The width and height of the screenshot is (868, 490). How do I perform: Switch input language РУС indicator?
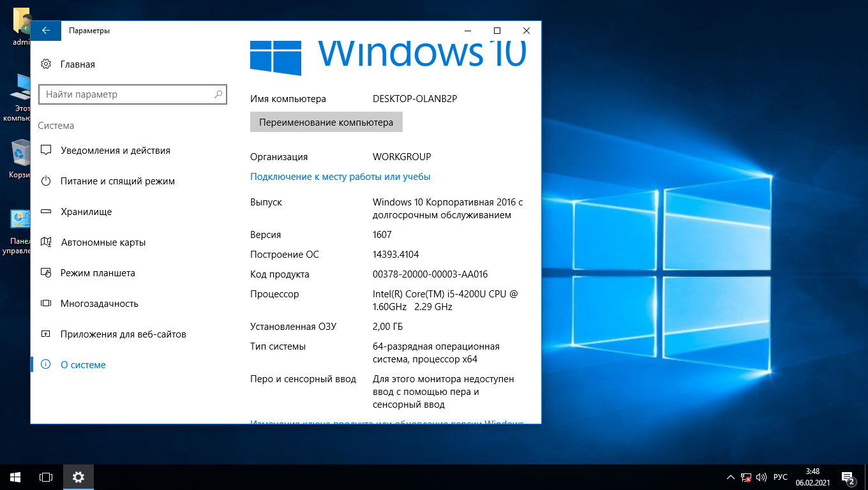pyautogui.click(x=781, y=477)
